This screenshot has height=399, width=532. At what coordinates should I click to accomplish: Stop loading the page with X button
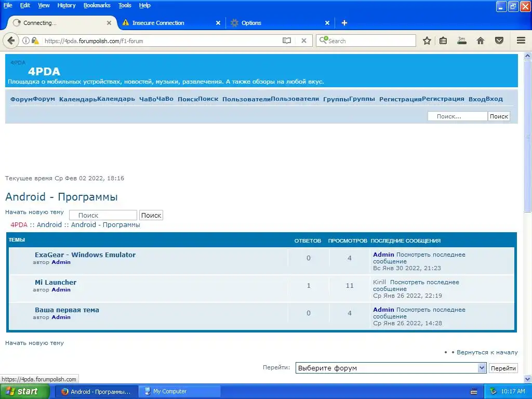tap(304, 41)
